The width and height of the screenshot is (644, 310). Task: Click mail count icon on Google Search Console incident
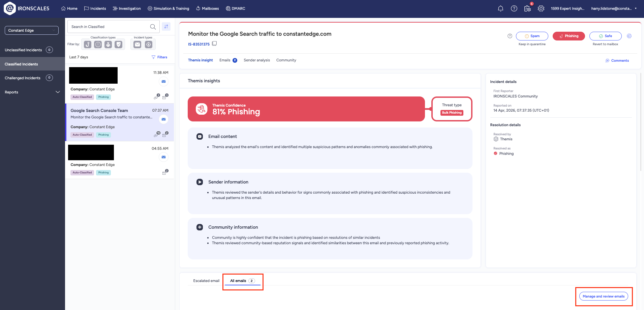point(165,134)
